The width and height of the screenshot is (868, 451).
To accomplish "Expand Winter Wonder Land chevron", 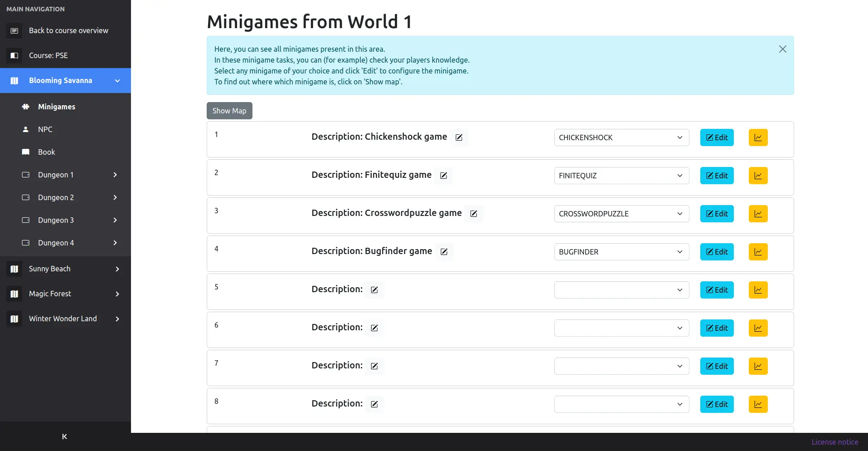I will pyautogui.click(x=117, y=319).
